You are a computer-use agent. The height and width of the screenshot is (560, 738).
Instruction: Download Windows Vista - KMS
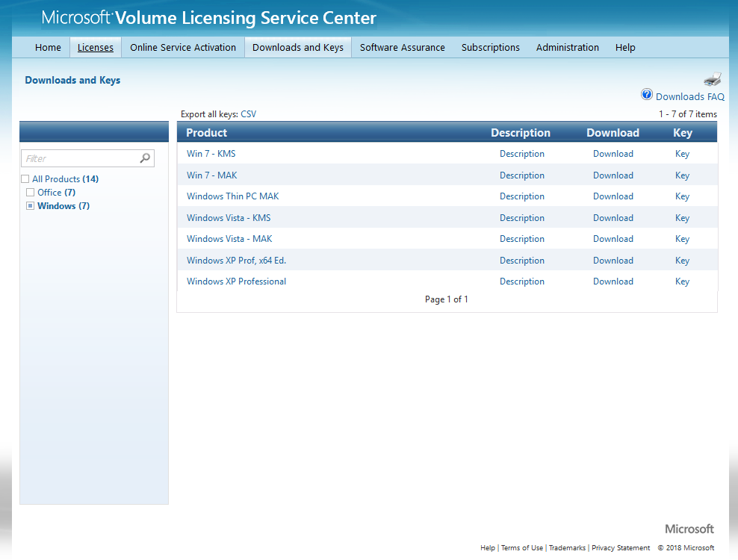[613, 218]
